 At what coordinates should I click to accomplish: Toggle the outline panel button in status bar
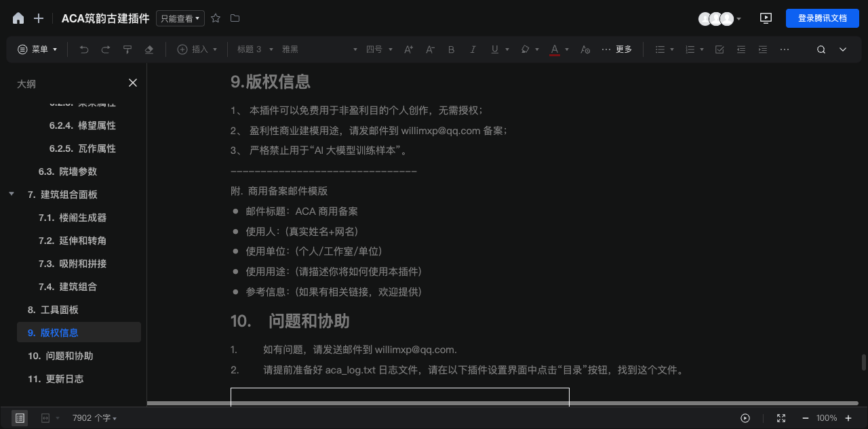(x=20, y=418)
